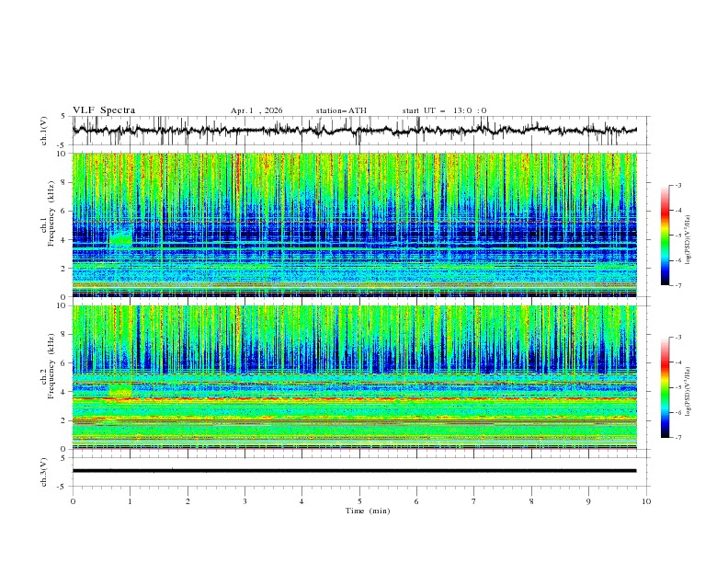The width and height of the screenshot is (728, 563).
Task: Click the "-6" tick on ch.2 colorbar
Action: coord(678,412)
